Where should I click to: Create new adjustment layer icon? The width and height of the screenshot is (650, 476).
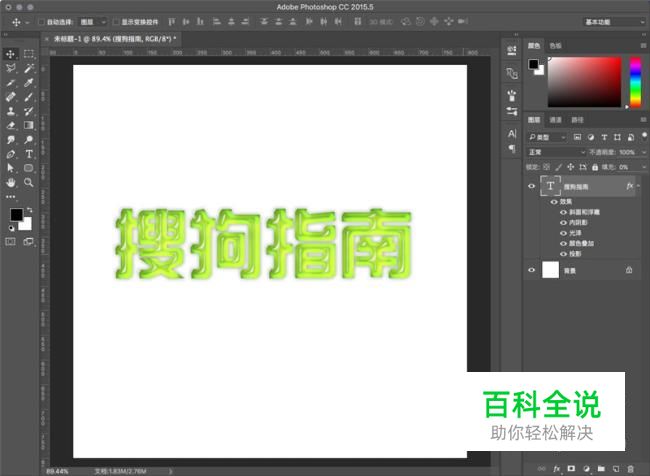pyautogui.click(x=586, y=469)
